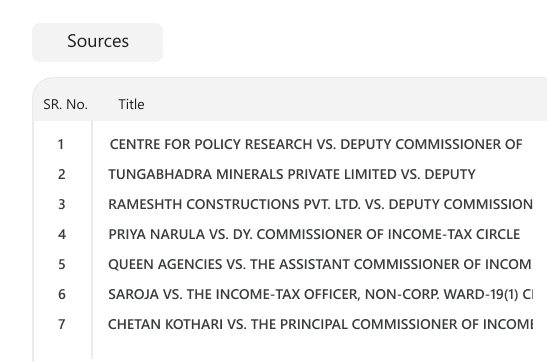Screen dimensions: 547x362
Task: Select serial number 4 cell
Action: tap(62, 234)
